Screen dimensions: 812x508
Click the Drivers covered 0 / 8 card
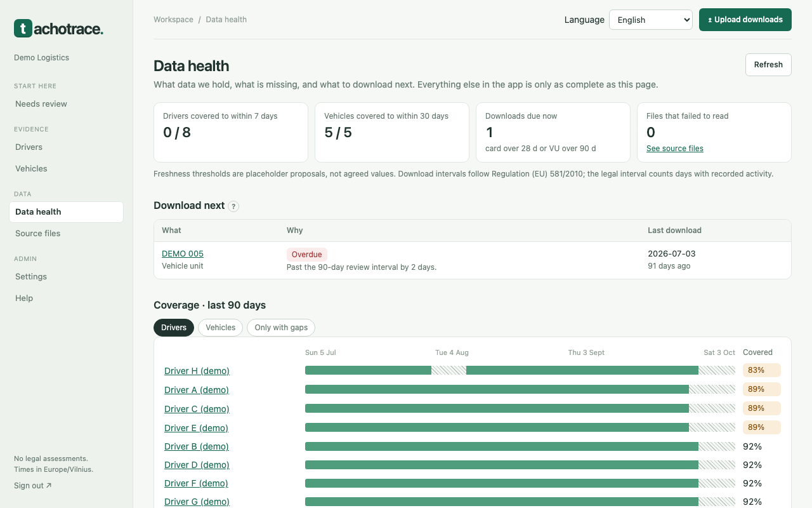231,132
